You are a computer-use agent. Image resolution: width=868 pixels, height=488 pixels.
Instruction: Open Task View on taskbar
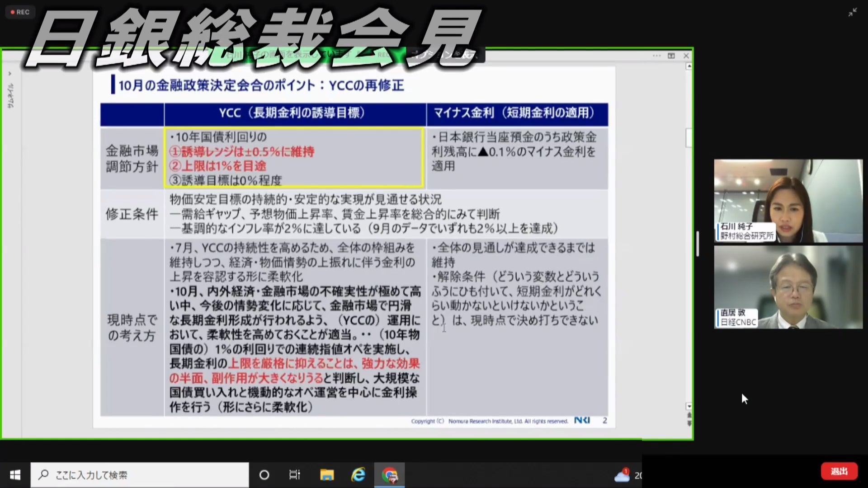point(294,475)
